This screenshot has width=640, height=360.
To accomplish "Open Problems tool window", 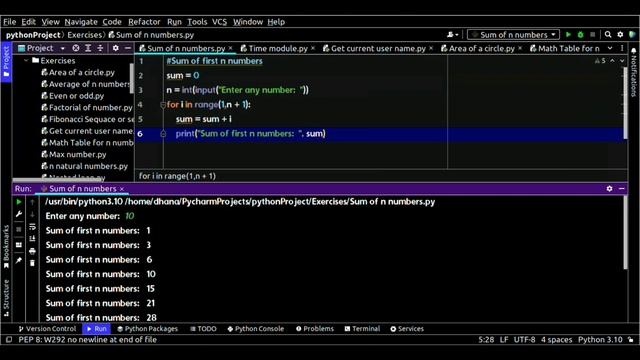I will click(315, 329).
